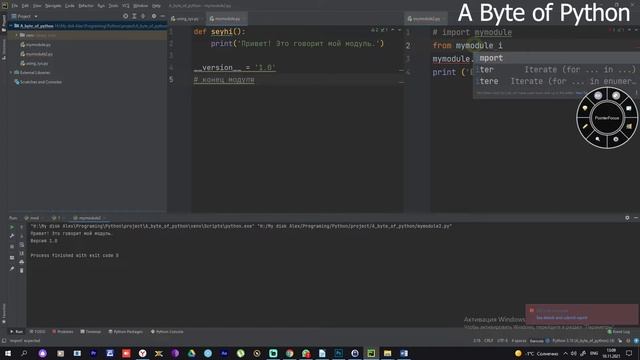Click UTF-8 encoding in status bar

click(502, 341)
